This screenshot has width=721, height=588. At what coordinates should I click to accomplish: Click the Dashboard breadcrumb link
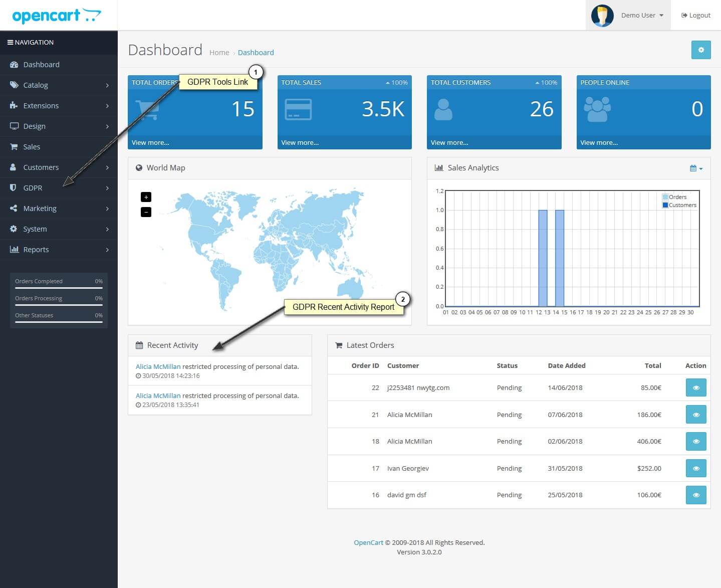[256, 53]
